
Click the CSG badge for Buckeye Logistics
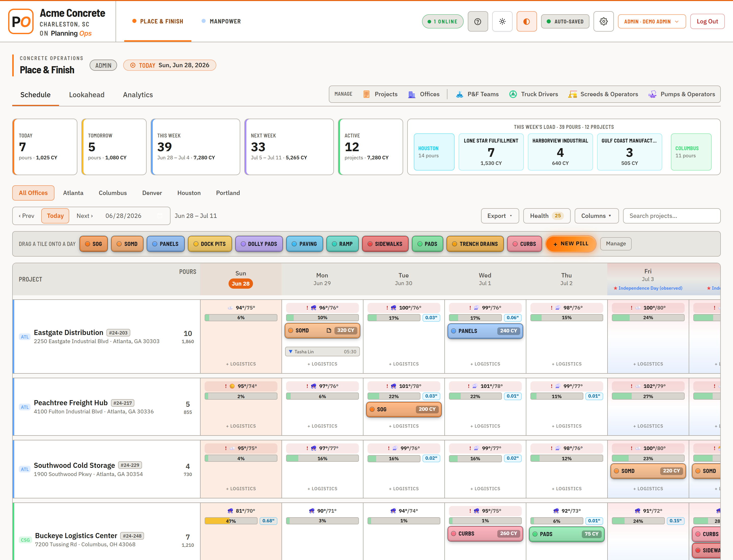(x=25, y=540)
